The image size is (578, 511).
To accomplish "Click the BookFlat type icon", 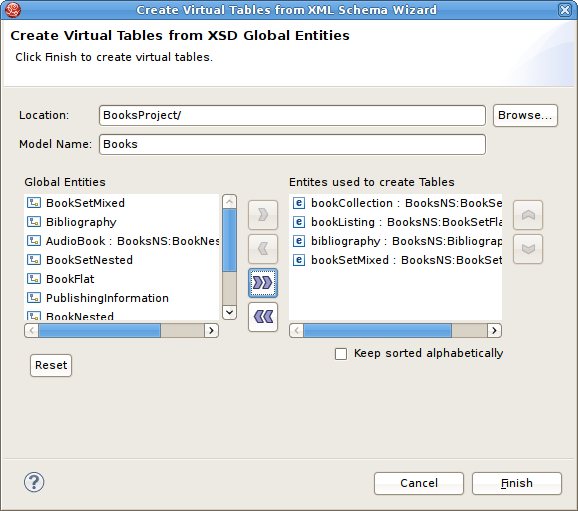I will coord(34,279).
